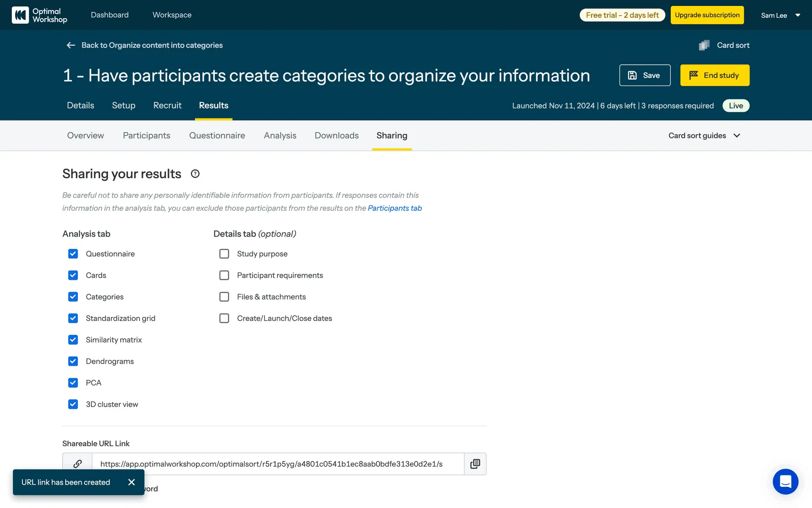Disable the Dendrograms checkbox
The image size is (812, 508).
click(x=73, y=361)
